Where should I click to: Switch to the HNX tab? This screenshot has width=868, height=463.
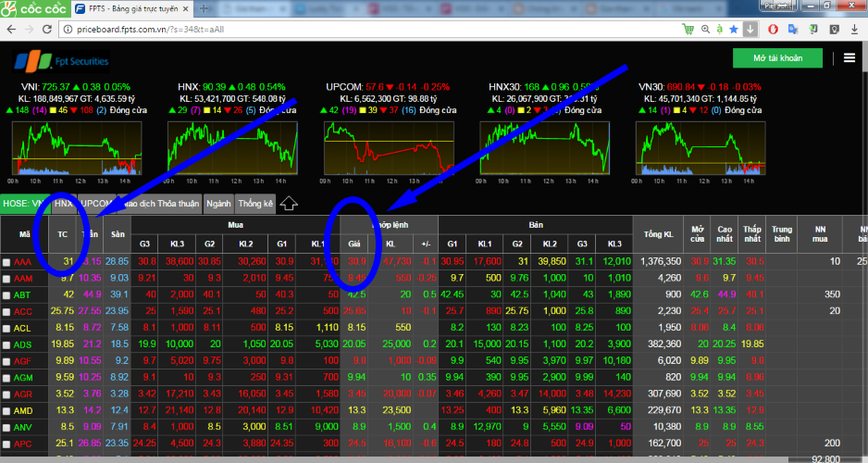[63, 203]
